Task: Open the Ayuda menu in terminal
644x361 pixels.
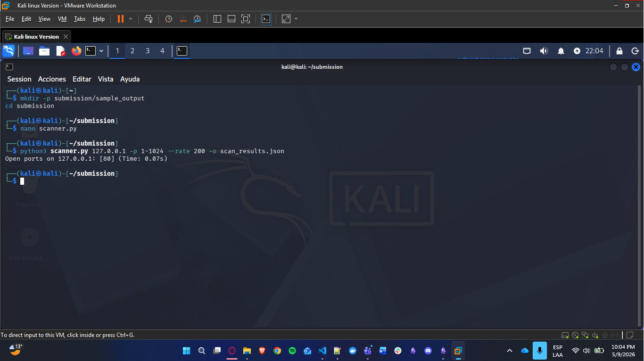Action: (x=130, y=79)
